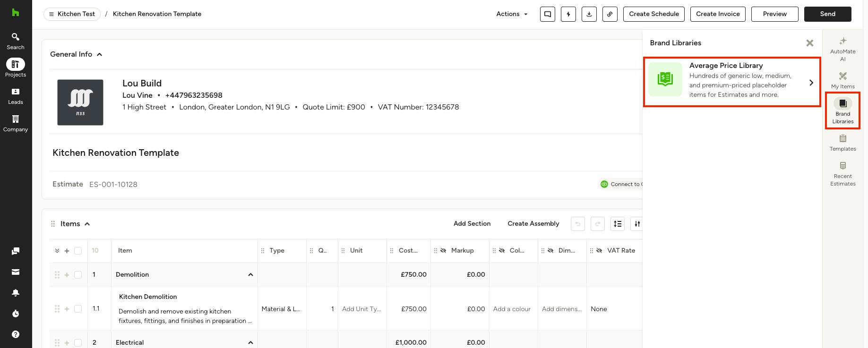Toggle the select-all checkbox in Items header
Viewport: 868px width, 348px height.
coord(78,251)
